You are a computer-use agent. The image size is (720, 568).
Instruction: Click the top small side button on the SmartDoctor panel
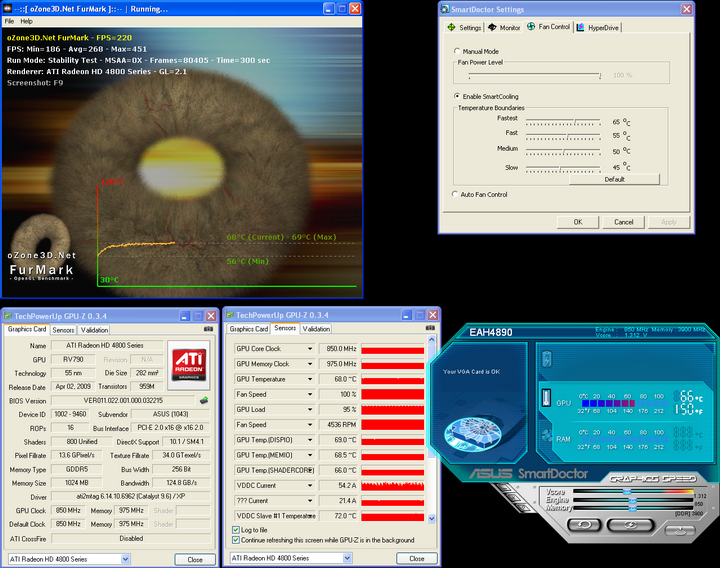coord(504,488)
